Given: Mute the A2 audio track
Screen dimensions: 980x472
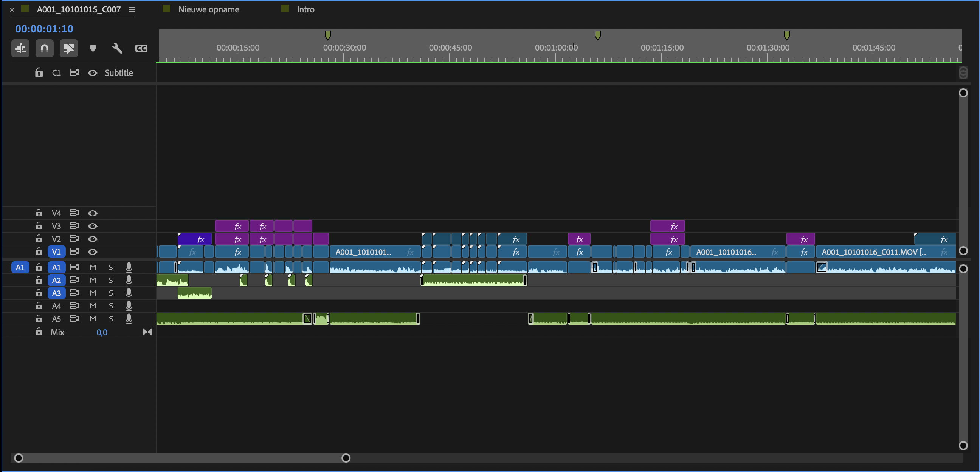Looking at the screenshot, I should coord(93,280).
